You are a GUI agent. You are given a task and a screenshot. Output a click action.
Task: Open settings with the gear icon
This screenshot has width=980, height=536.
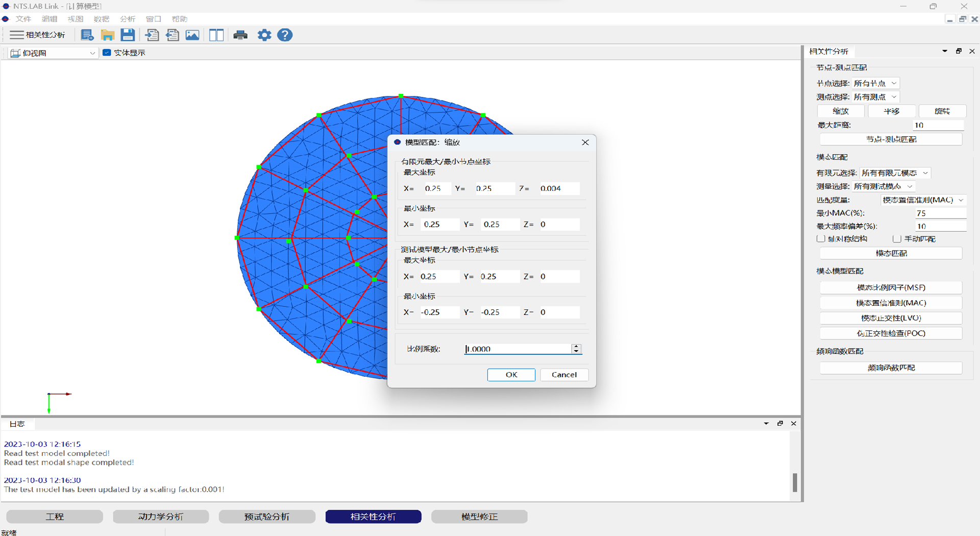point(264,35)
